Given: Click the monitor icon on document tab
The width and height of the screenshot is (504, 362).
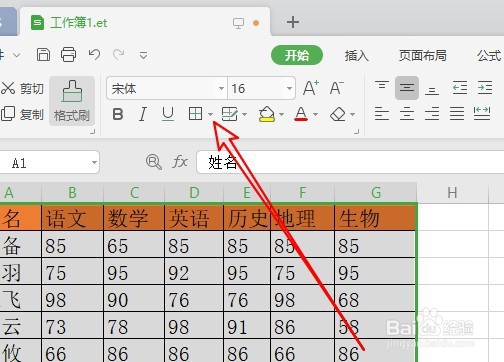Looking at the screenshot, I should [238, 23].
